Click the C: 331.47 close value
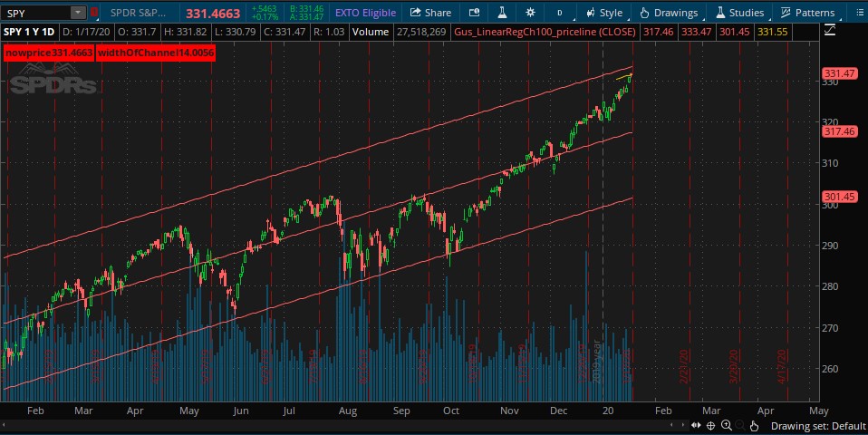This screenshot has height=435, width=868. tap(284, 32)
